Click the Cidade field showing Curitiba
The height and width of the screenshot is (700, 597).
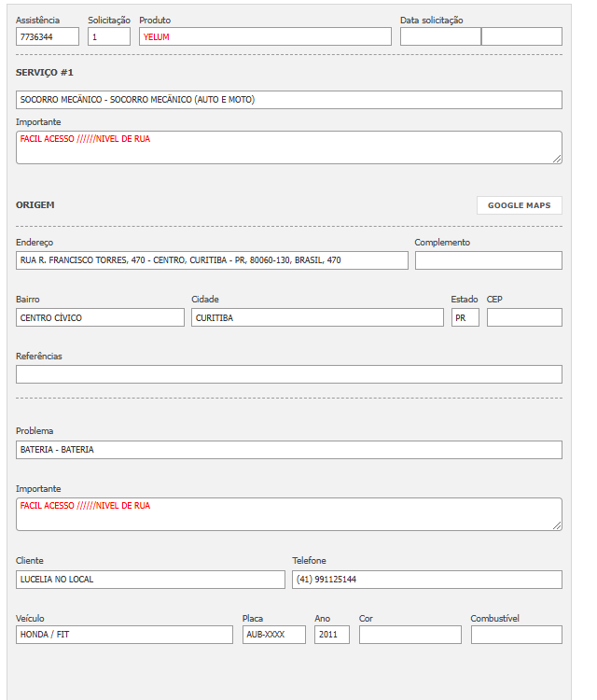(x=317, y=317)
